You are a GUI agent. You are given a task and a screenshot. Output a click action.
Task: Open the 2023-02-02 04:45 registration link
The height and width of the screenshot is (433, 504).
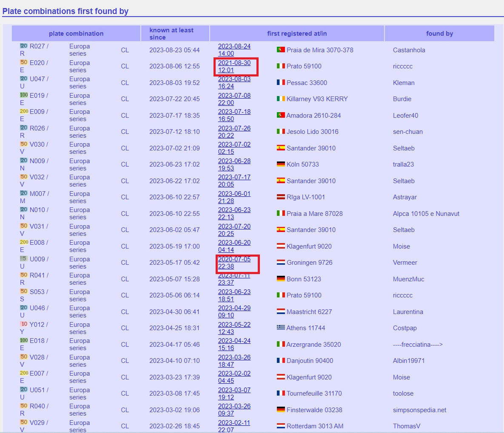pyautogui.click(x=234, y=377)
